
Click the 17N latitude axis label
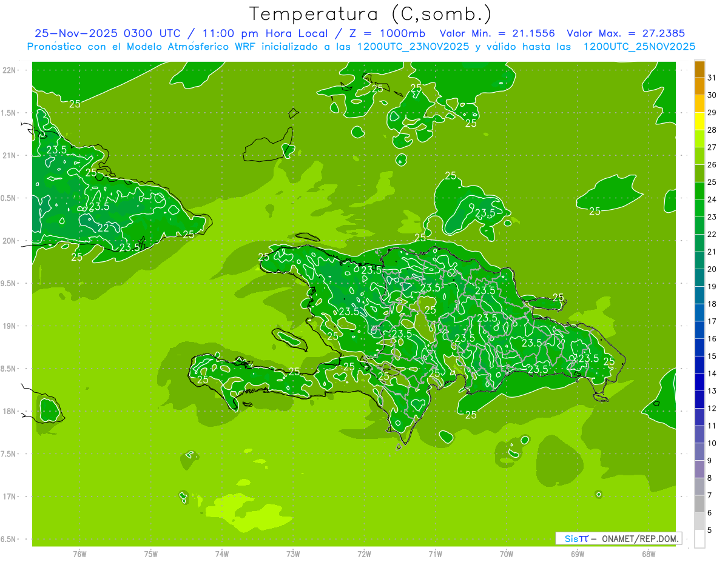click(10, 497)
